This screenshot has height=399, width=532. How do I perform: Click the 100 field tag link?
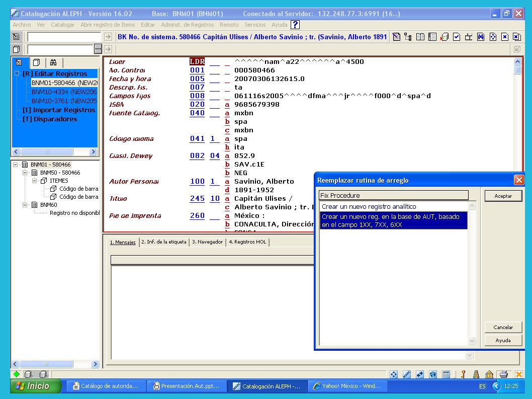tap(197, 181)
